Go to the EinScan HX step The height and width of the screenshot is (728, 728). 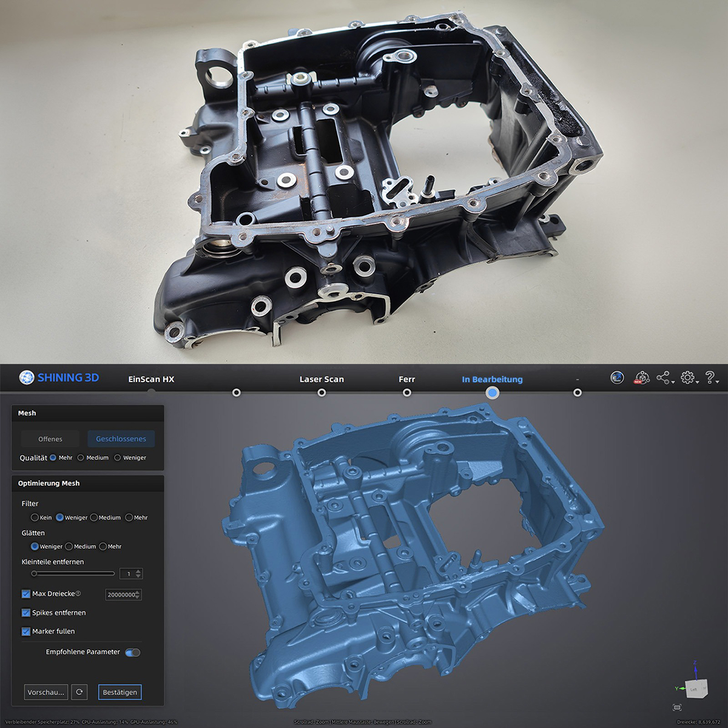point(151,379)
